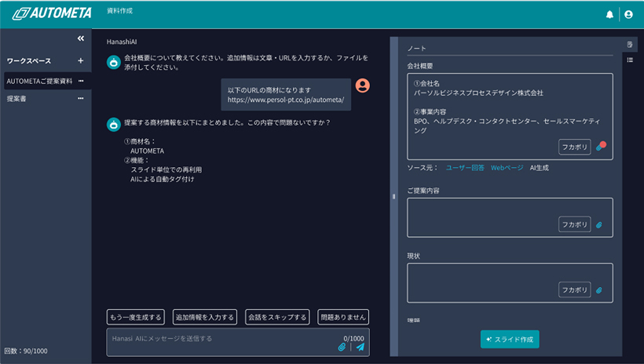This screenshot has width=644, height=364.
Task: Open the ユーザー回答 source link
Action: tap(465, 168)
